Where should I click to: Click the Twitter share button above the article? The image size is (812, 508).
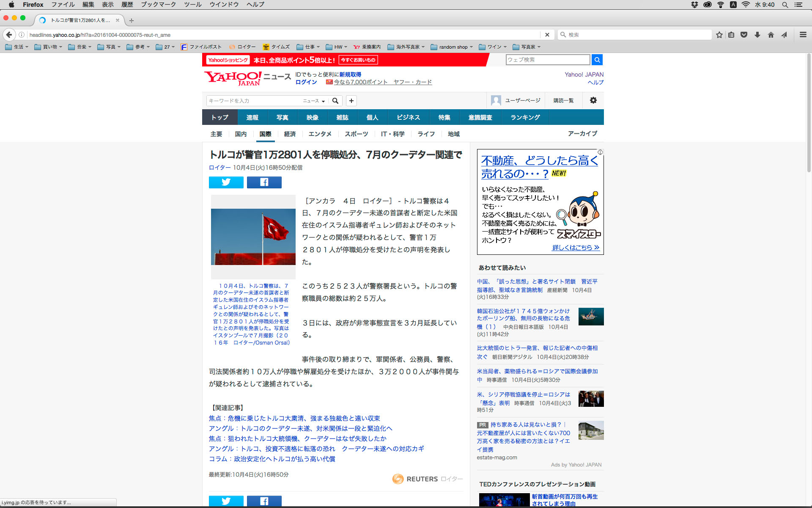click(x=226, y=182)
